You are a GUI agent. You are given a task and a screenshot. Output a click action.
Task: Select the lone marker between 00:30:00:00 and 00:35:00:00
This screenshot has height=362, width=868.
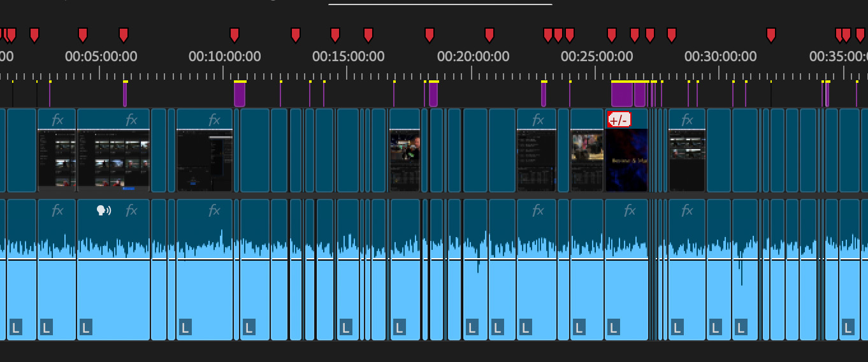click(770, 34)
